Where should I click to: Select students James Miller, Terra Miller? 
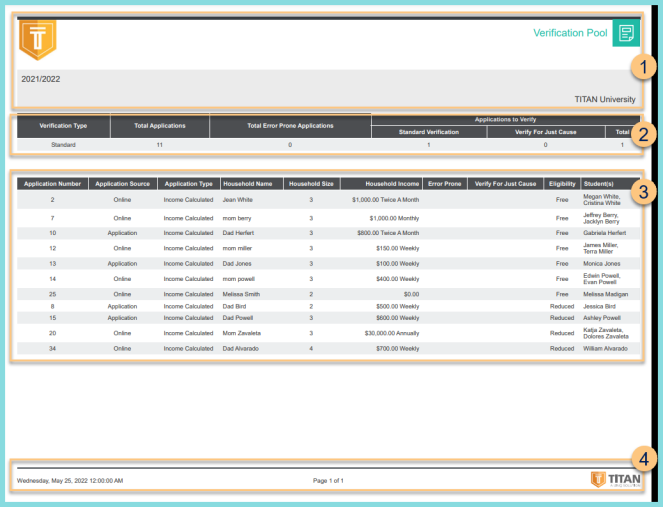click(x=600, y=249)
